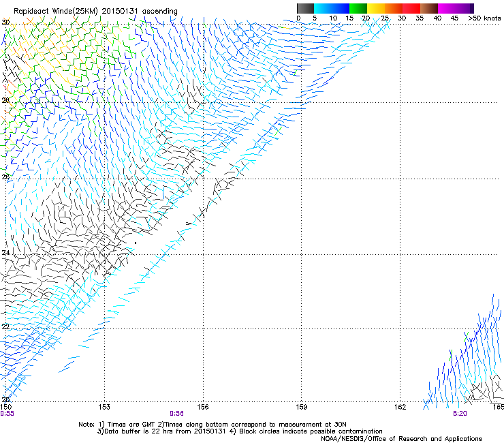Click the purple time stamp '9:58'
The image size is (504, 443).
click(177, 414)
